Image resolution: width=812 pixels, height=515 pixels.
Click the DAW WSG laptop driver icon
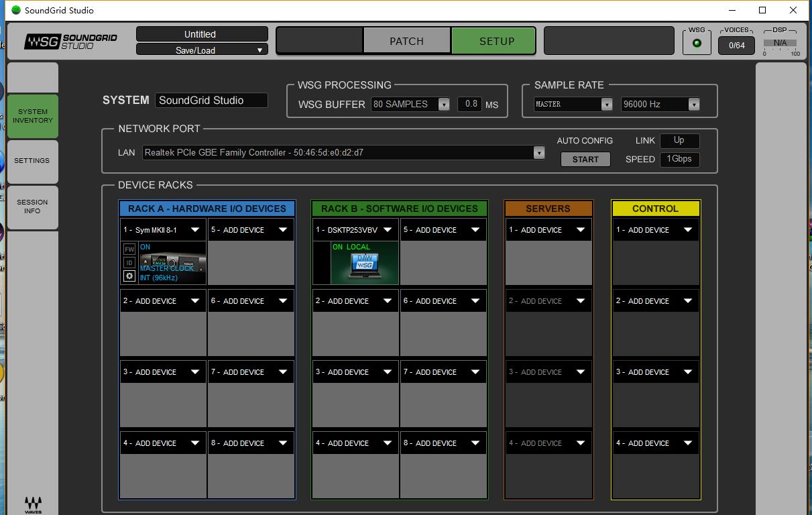coord(365,266)
